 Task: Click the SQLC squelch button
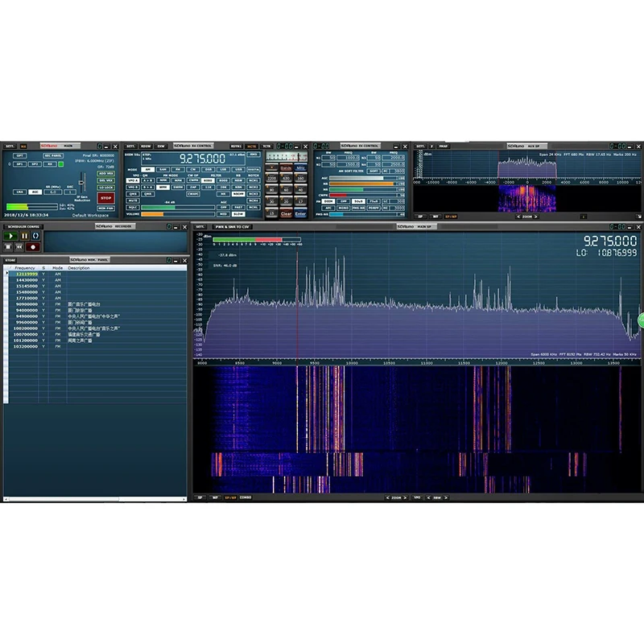click(x=133, y=208)
